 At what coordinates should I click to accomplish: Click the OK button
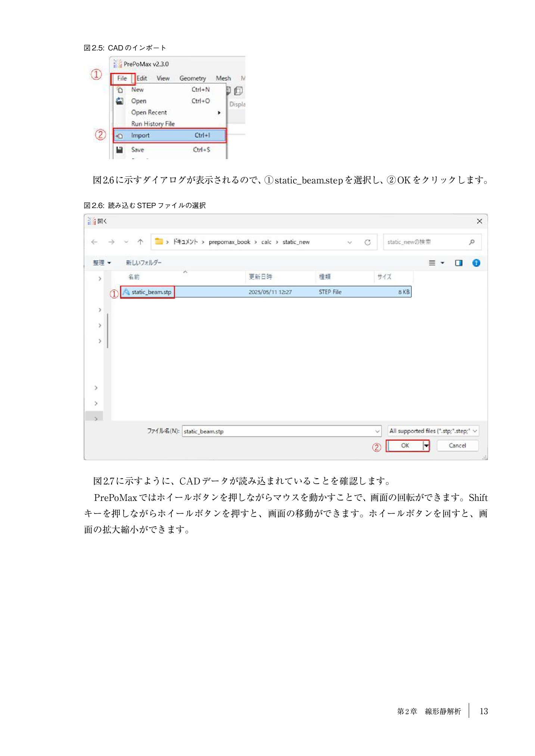(x=405, y=446)
